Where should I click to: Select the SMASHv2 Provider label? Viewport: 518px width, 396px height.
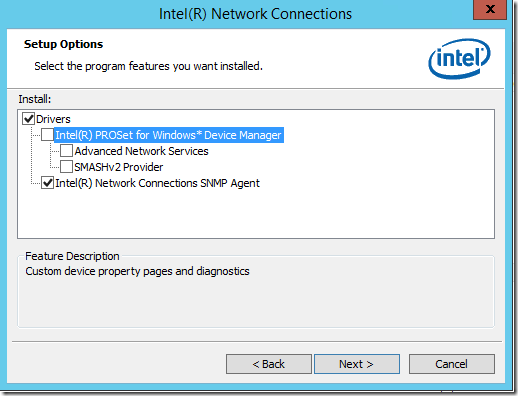coord(119,167)
